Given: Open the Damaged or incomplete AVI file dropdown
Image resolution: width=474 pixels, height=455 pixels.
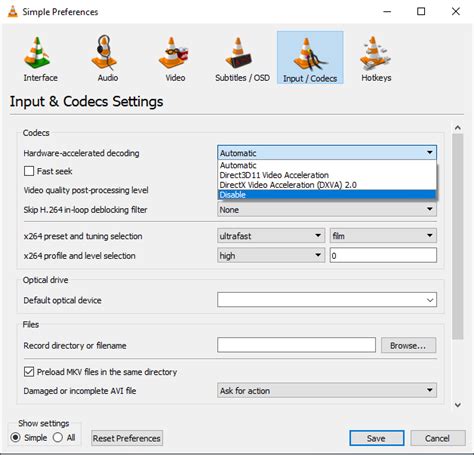Looking at the screenshot, I should click(x=327, y=390).
